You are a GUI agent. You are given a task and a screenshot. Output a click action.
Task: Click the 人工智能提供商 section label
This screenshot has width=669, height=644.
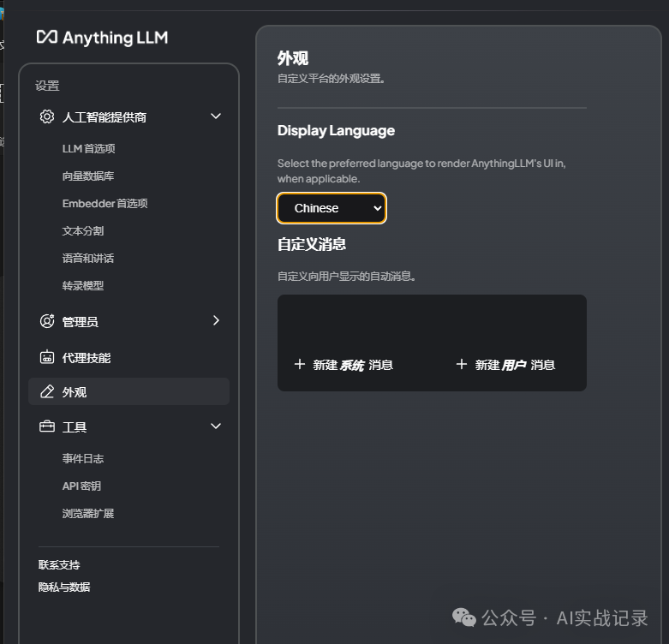(x=105, y=116)
